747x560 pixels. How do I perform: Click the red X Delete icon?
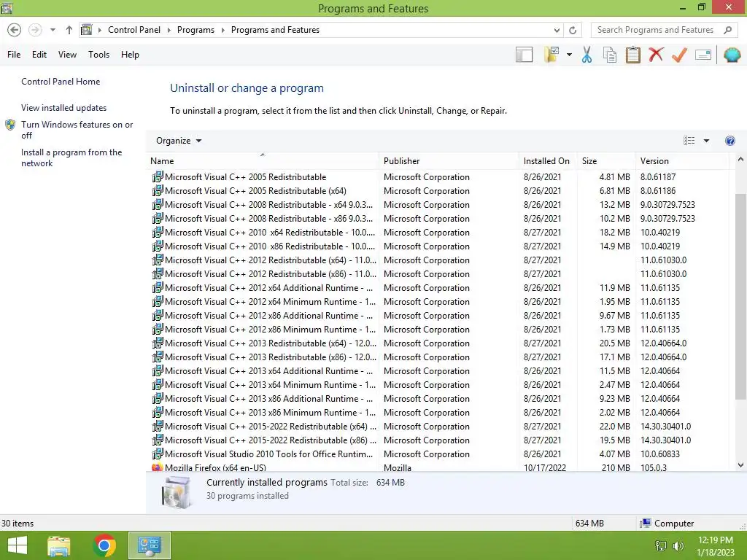(656, 54)
